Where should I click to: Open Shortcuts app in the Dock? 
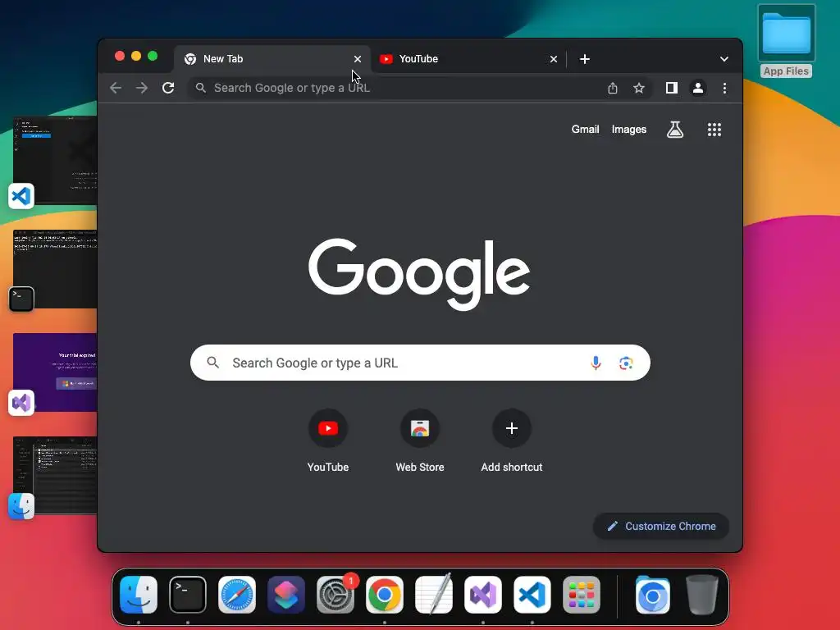pos(286,595)
